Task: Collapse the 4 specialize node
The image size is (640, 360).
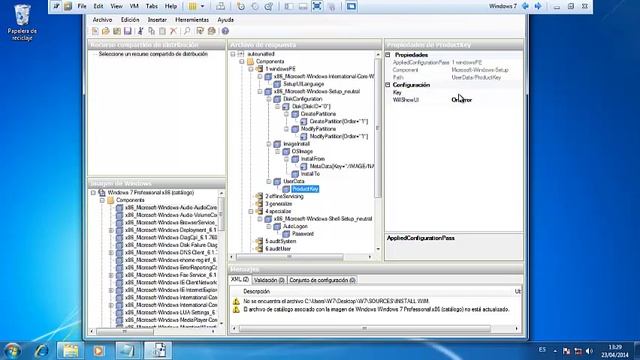Action: 251,211
